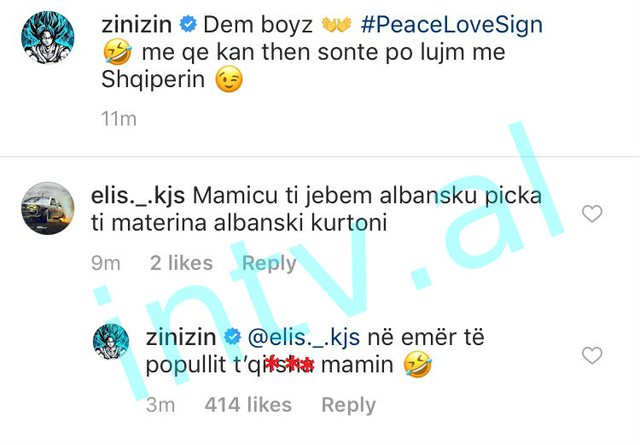
Task: Click the 9m comment timestamp
Action: pyautogui.click(x=106, y=263)
